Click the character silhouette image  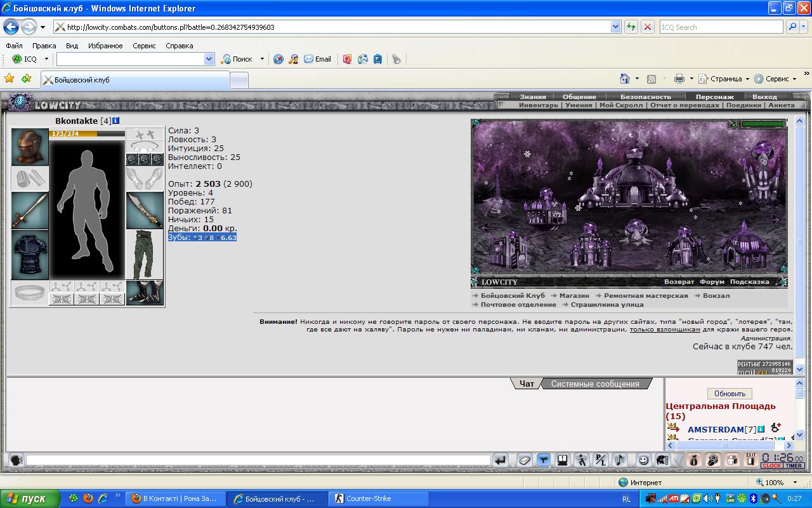pyautogui.click(x=88, y=211)
